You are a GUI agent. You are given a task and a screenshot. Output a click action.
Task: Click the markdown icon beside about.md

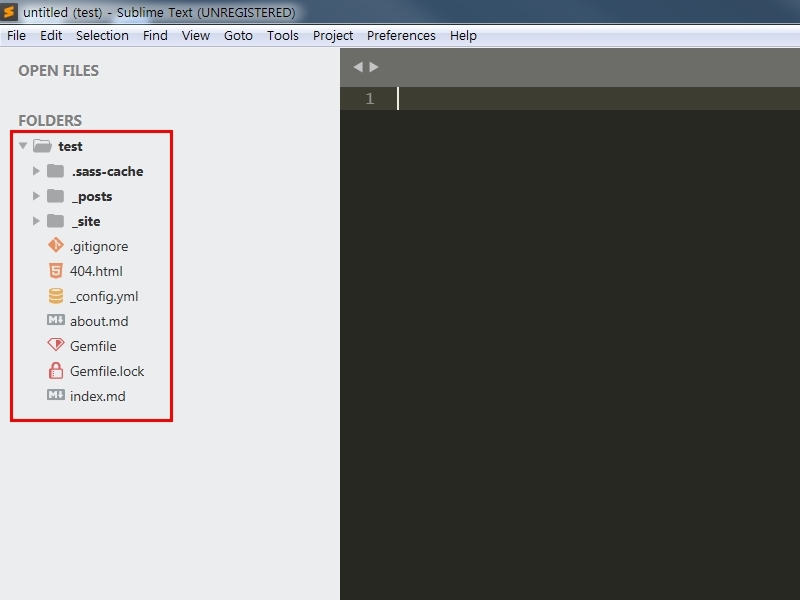coord(55,321)
